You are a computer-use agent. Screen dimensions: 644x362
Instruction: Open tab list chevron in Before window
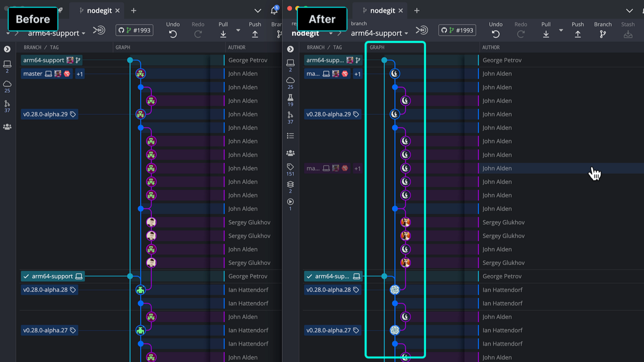(258, 10)
